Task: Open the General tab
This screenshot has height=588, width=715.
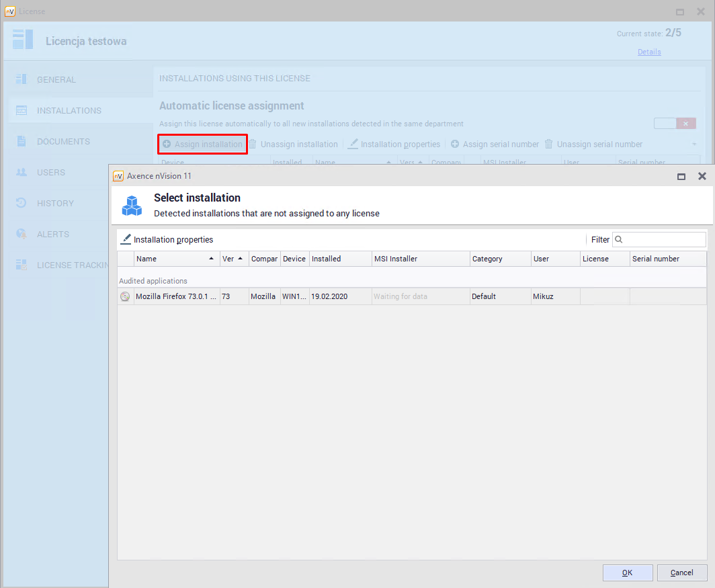Action: [56, 80]
